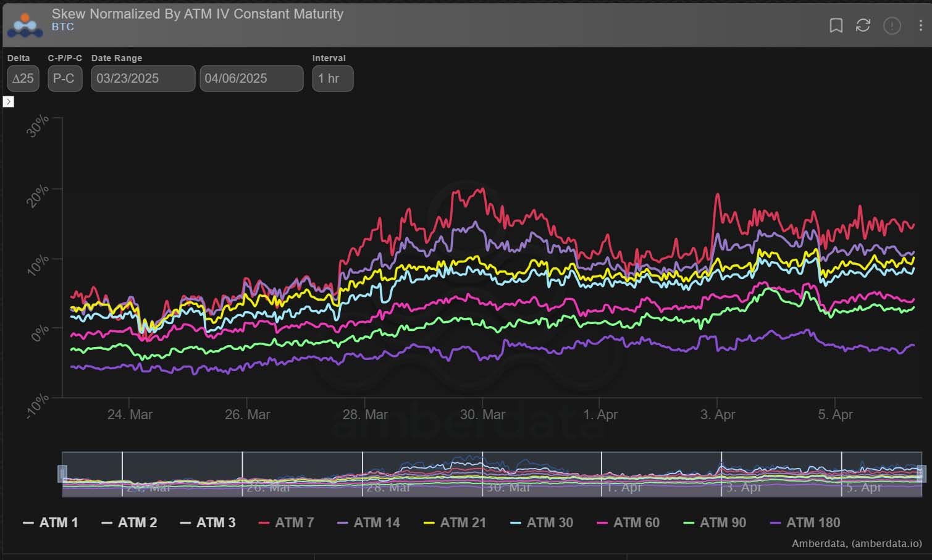Show or hide ATM 60 series
This screenshot has height=560, width=932.
[x=628, y=523]
